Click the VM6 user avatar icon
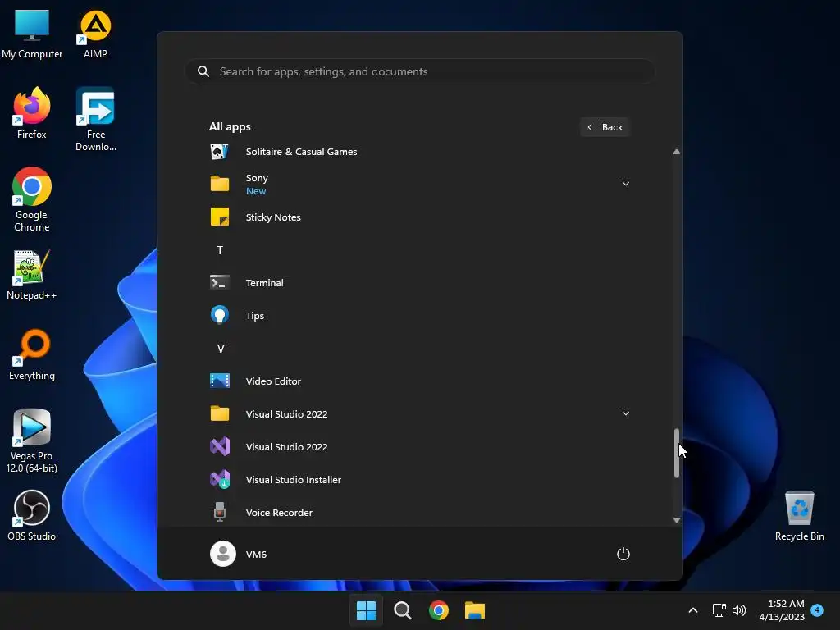 (x=223, y=554)
